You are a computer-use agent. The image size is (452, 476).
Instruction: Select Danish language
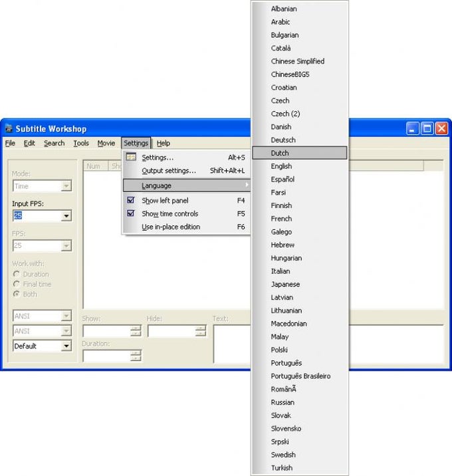click(x=300, y=126)
